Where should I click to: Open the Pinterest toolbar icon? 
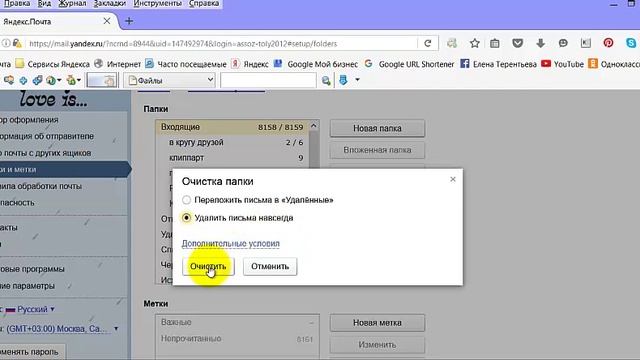608,43
